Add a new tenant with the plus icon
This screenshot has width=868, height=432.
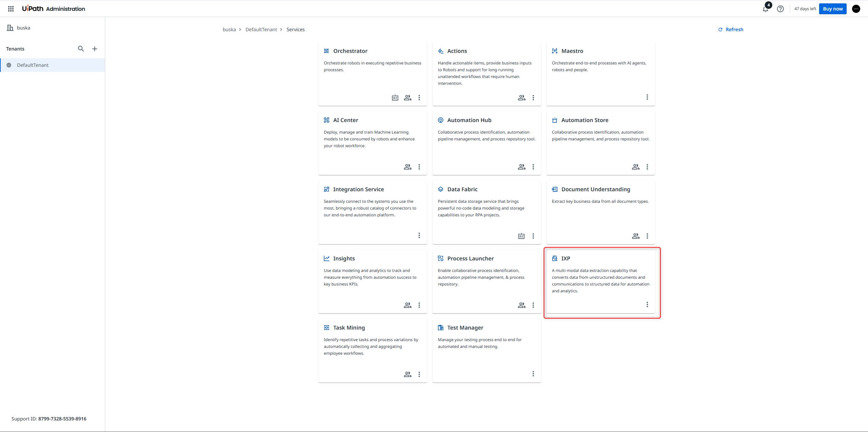click(x=95, y=49)
